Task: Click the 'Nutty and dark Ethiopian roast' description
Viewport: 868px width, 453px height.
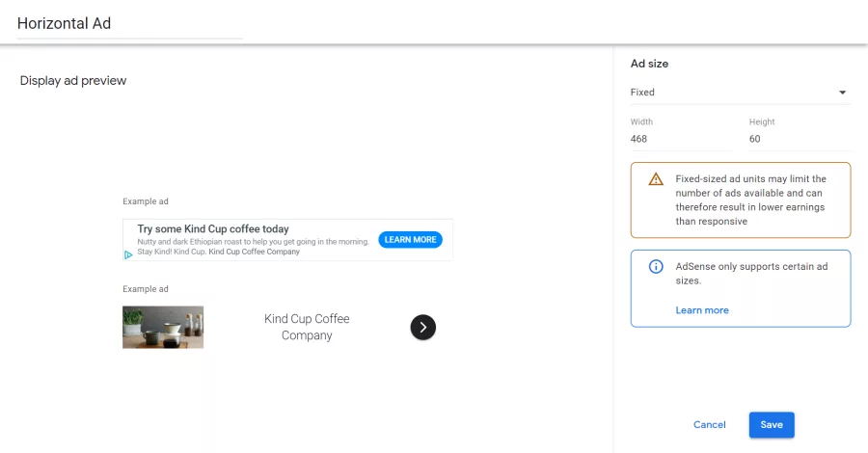Action: [x=253, y=247]
